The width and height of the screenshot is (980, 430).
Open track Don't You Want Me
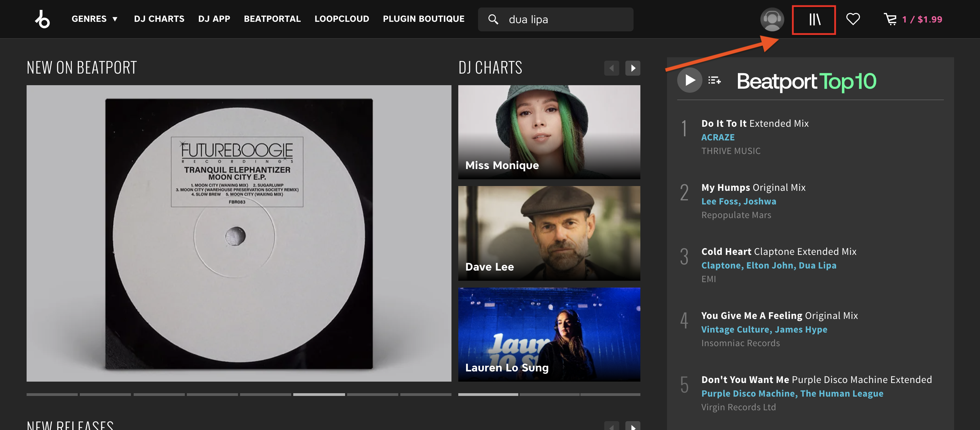pos(816,380)
